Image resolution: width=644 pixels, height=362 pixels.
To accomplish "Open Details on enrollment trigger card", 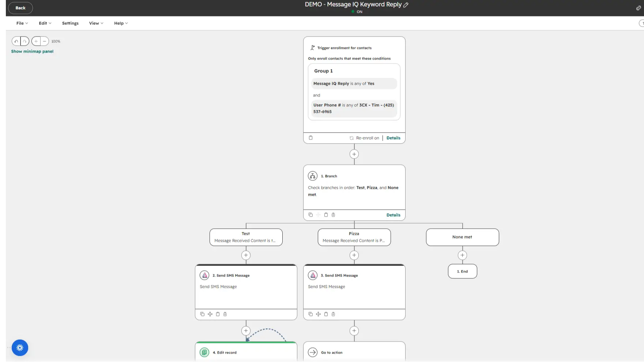I will [x=393, y=138].
